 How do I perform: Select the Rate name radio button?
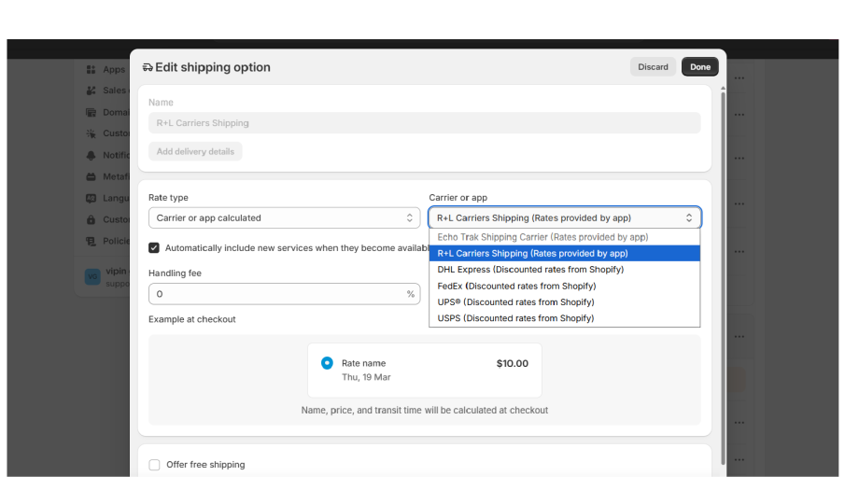point(327,363)
